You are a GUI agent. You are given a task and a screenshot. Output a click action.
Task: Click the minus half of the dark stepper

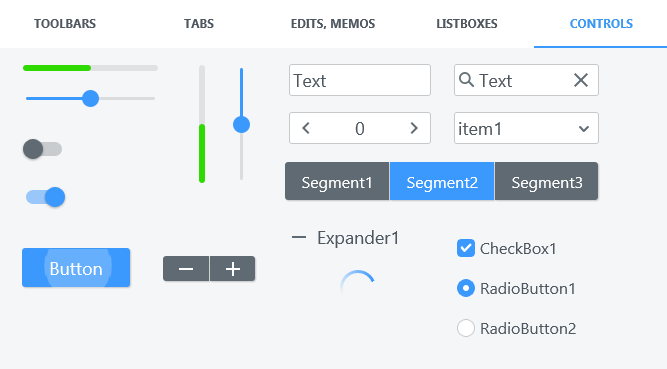[x=186, y=269]
